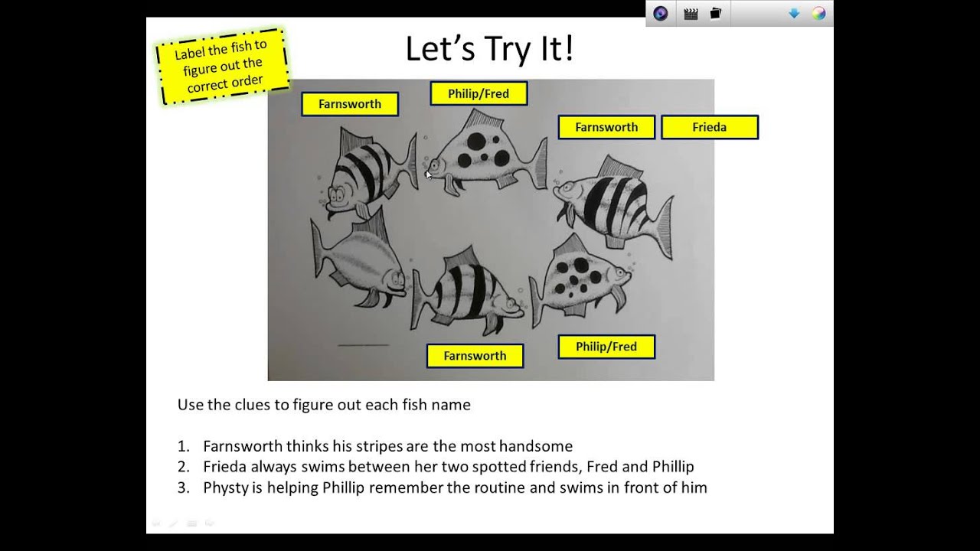The image size is (980, 551).
Task: Click the faint slideshow previous arrow
Action: pos(156,523)
